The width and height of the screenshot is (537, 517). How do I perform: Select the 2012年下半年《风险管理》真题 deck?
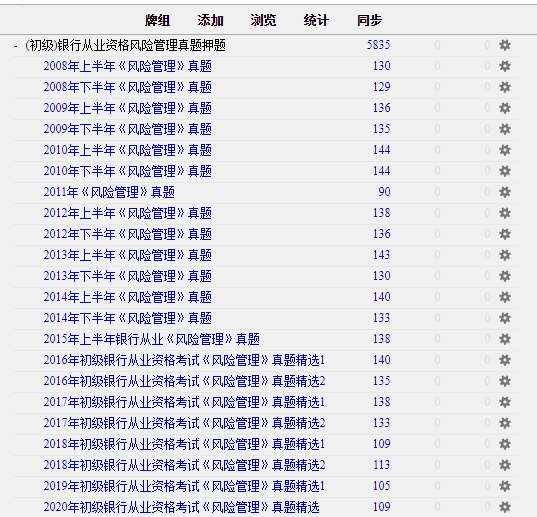(x=127, y=234)
